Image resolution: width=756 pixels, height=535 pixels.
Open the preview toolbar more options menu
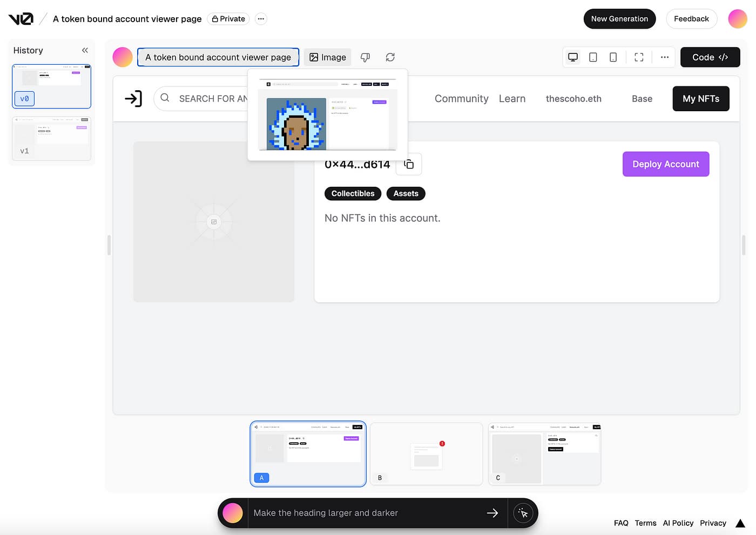(x=664, y=57)
